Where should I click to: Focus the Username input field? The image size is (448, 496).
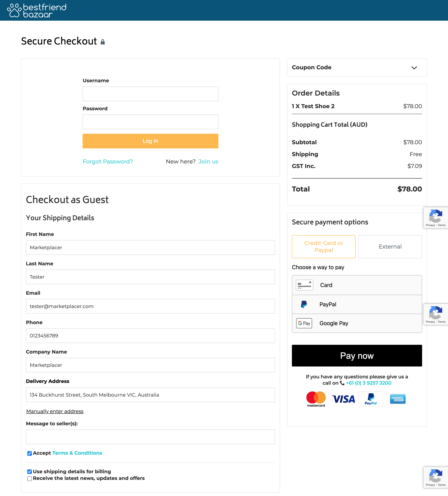(x=150, y=94)
